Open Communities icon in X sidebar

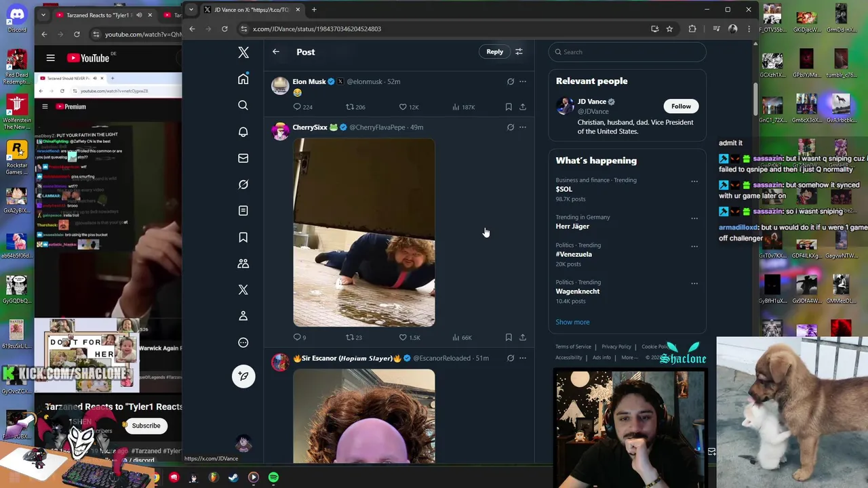243,264
